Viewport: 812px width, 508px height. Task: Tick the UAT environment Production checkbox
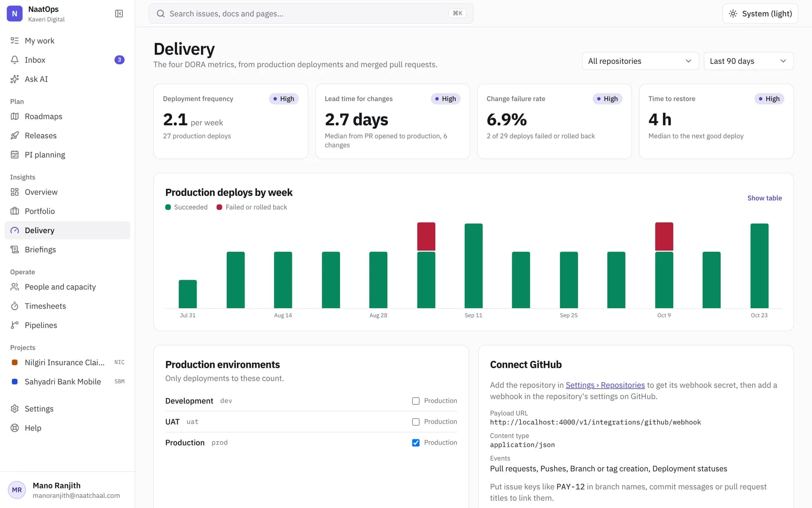coord(416,422)
